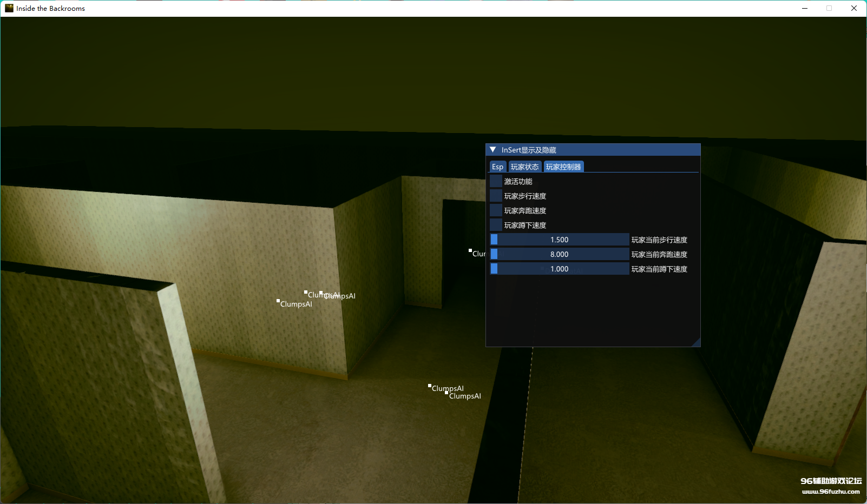This screenshot has height=504, width=867.
Task: Toggle the 玩家步行速度 checkbox
Action: pyautogui.click(x=496, y=196)
